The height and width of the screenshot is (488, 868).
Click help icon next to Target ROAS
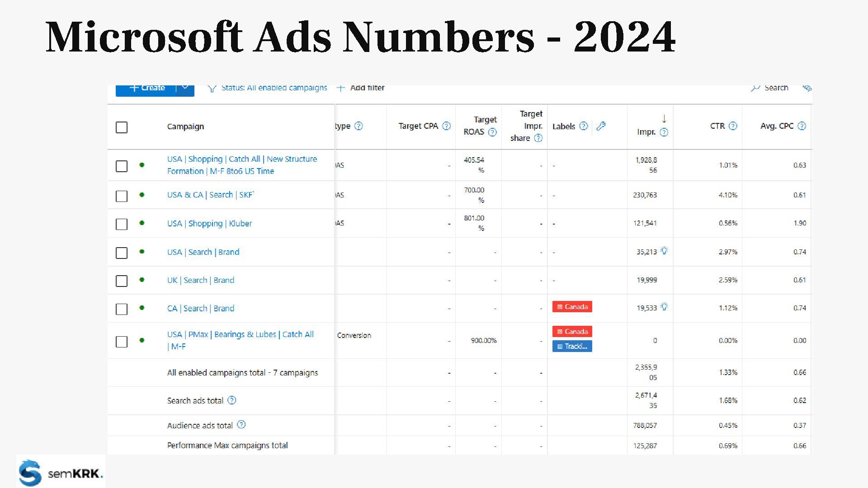click(492, 132)
